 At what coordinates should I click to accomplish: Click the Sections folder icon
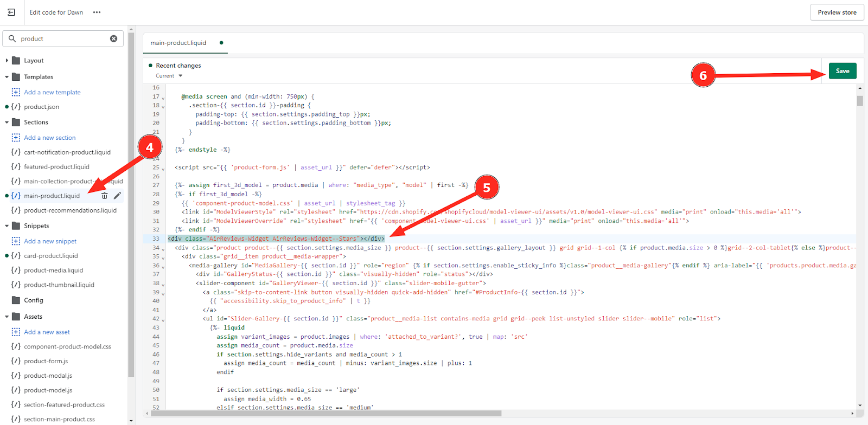click(x=16, y=123)
